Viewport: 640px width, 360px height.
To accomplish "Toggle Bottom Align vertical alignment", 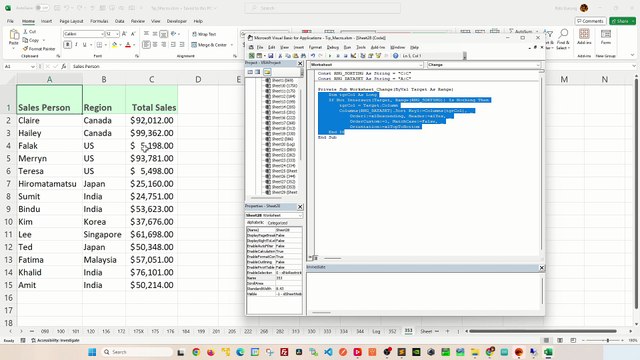I will pos(164,34).
